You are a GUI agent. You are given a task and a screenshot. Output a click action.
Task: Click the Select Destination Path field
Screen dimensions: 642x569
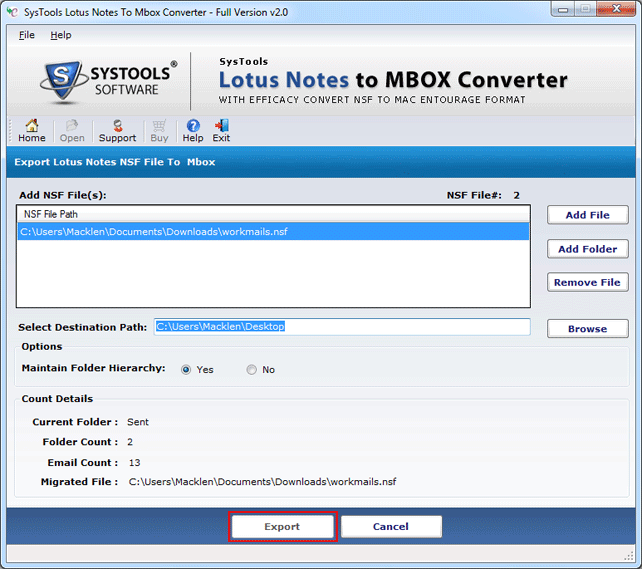[x=342, y=327]
